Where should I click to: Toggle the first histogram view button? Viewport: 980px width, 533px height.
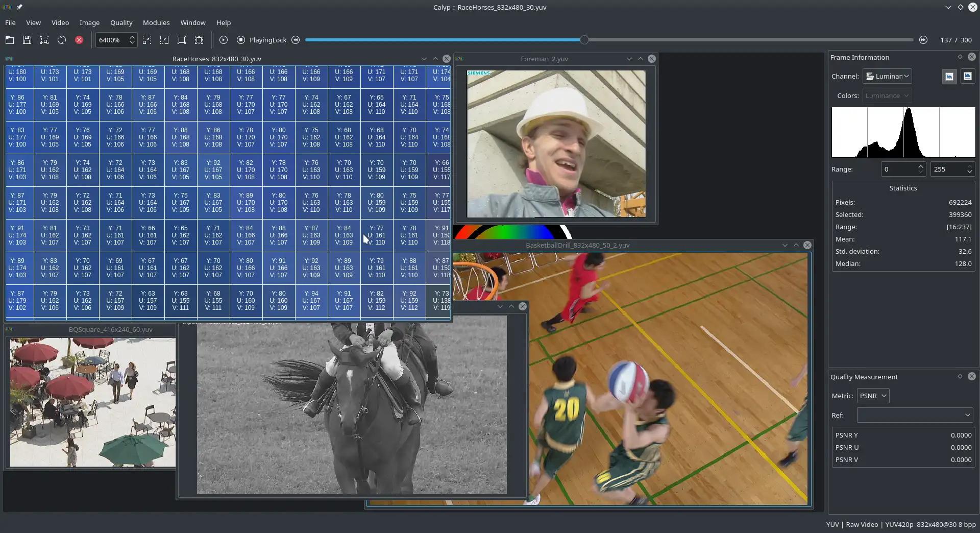click(x=949, y=76)
